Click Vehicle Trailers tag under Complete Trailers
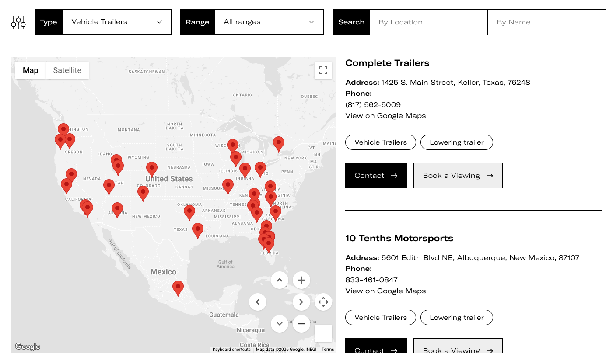 click(x=381, y=142)
